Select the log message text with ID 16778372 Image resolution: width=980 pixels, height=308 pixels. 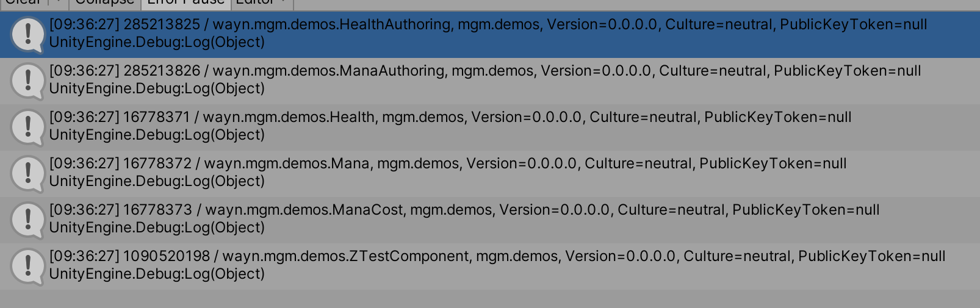[447, 164]
